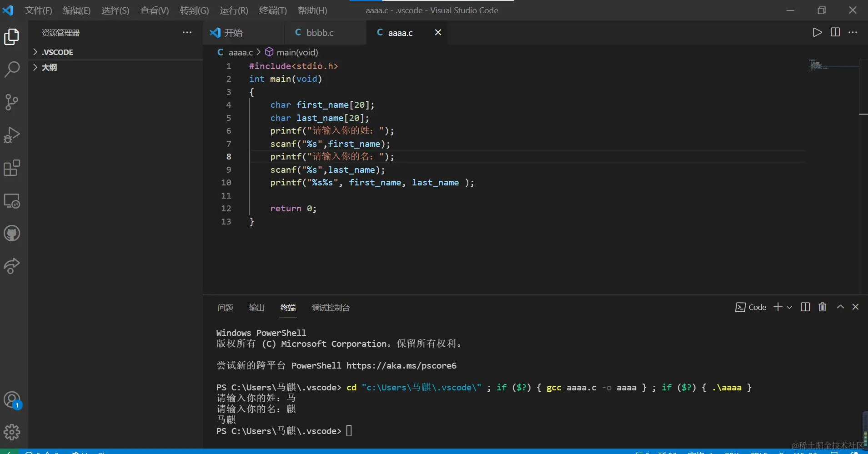Toggle the split editor layout

[x=836, y=32]
